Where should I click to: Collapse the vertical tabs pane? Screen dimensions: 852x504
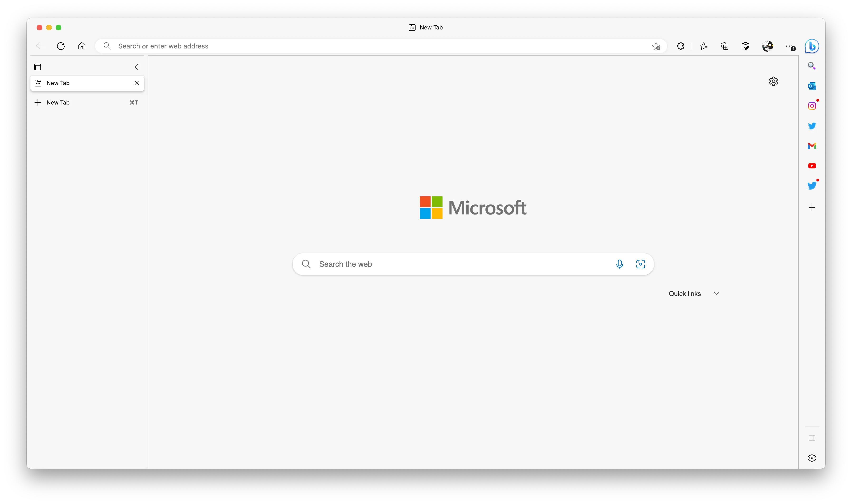136,67
